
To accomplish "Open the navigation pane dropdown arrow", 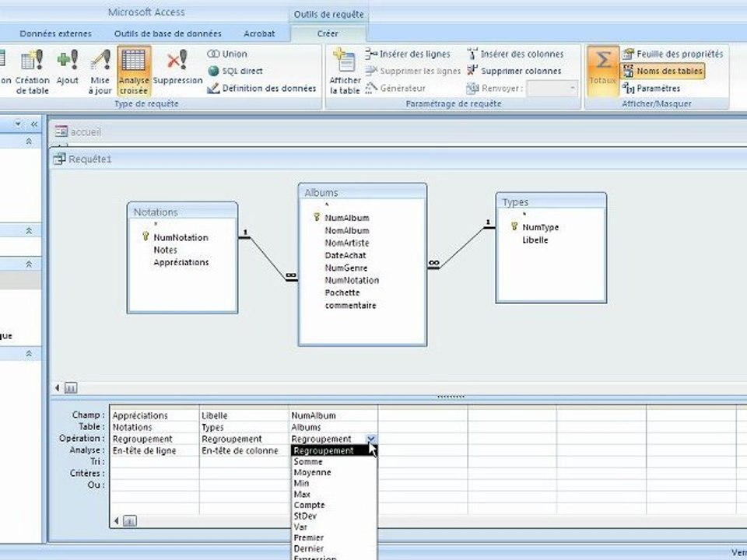I will (x=18, y=124).
